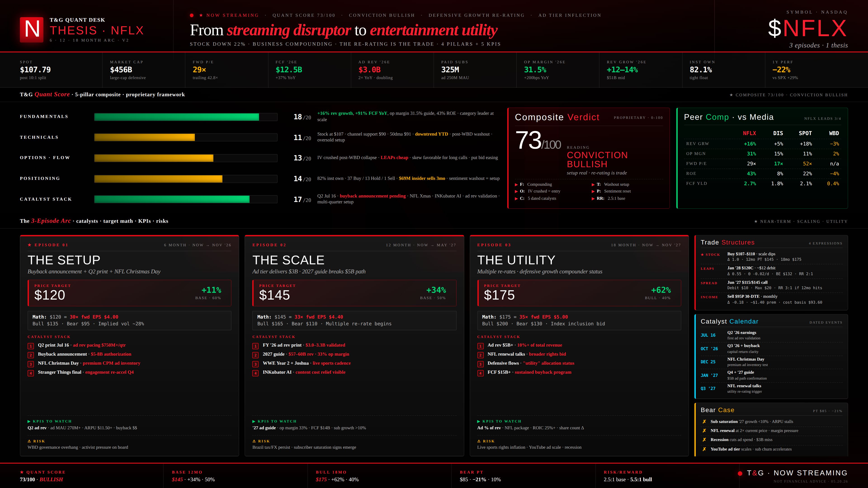The width and height of the screenshot is (868, 488).
Task: Click THE SCALE episode title
Action: [x=288, y=260]
